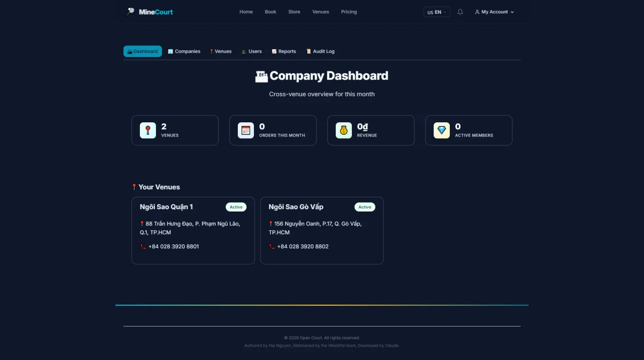This screenshot has height=360, width=644.
Task: Open the Book nav link
Action: (270, 12)
